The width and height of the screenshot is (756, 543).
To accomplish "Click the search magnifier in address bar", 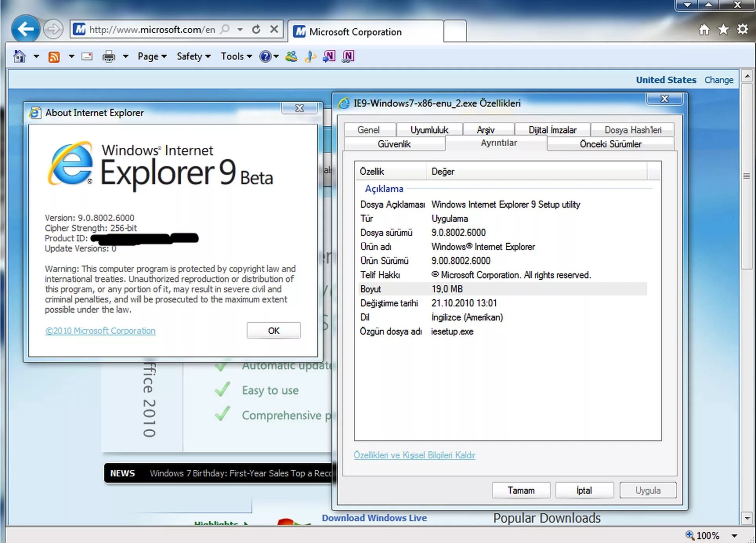I will pos(225,29).
